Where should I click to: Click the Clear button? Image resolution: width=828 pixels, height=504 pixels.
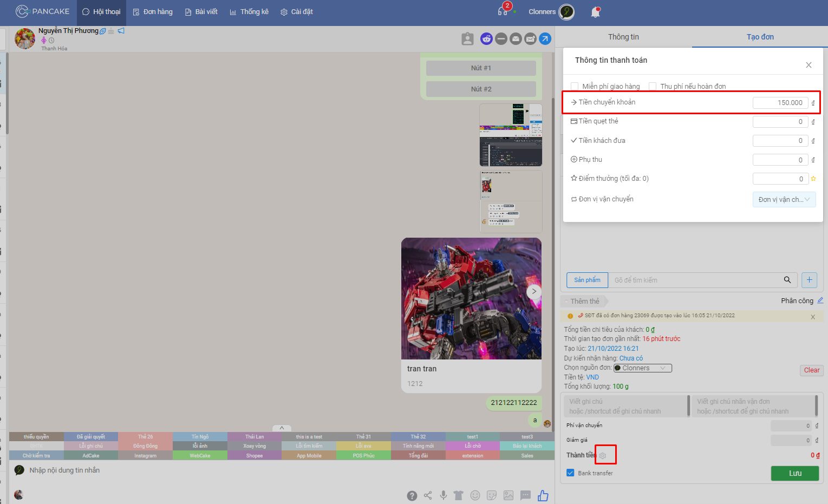click(x=811, y=370)
